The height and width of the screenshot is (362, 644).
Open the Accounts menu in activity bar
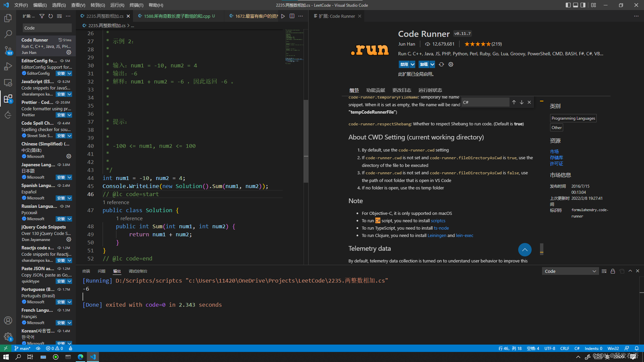point(8,320)
